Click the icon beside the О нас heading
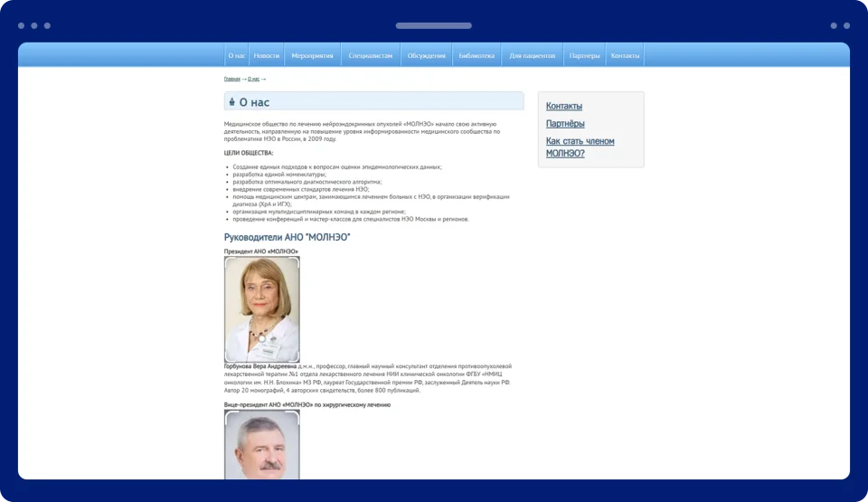The height and width of the screenshot is (502, 868). click(232, 102)
